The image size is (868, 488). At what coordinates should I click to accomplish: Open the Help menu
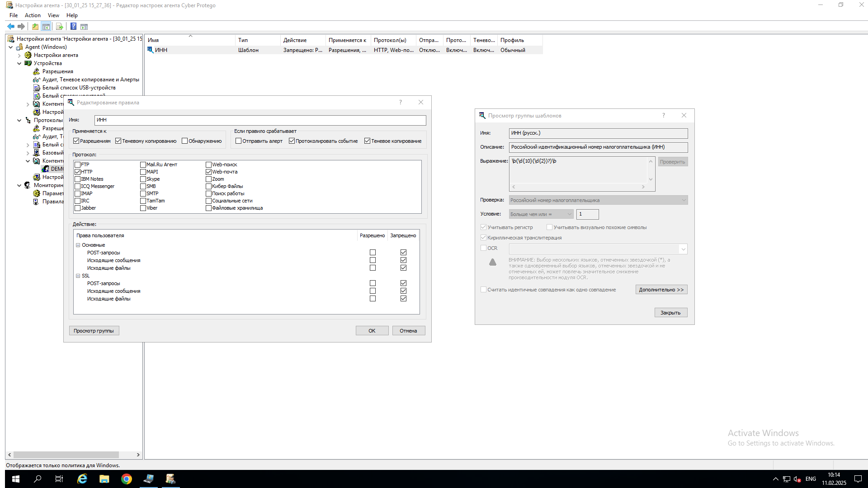[x=72, y=15]
